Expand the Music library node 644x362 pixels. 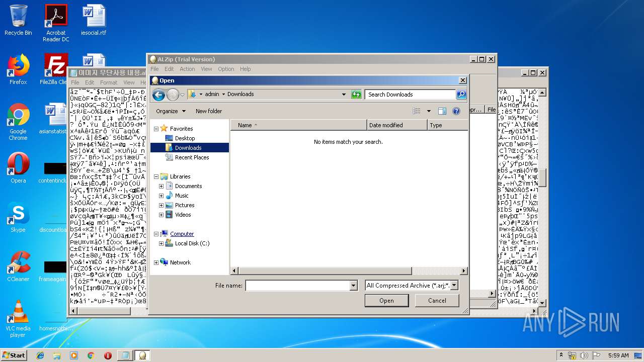162,196
